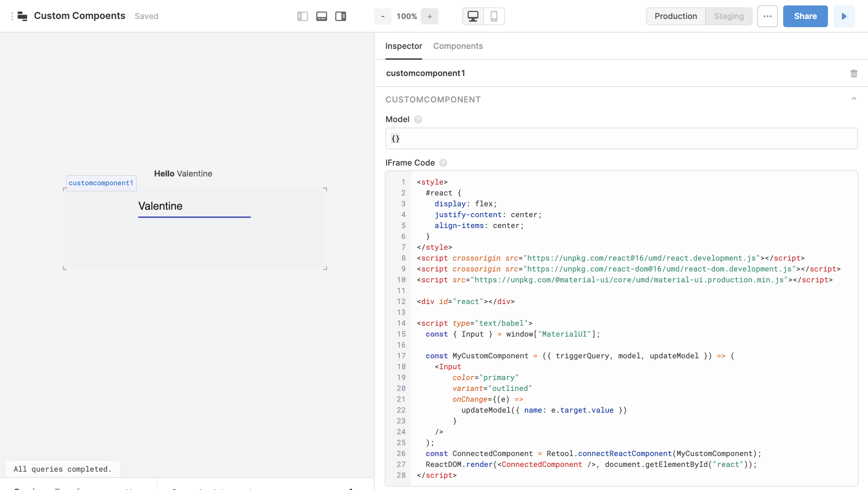Select the Staging environment
The height and width of the screenshot is (490, 868).
729,16
